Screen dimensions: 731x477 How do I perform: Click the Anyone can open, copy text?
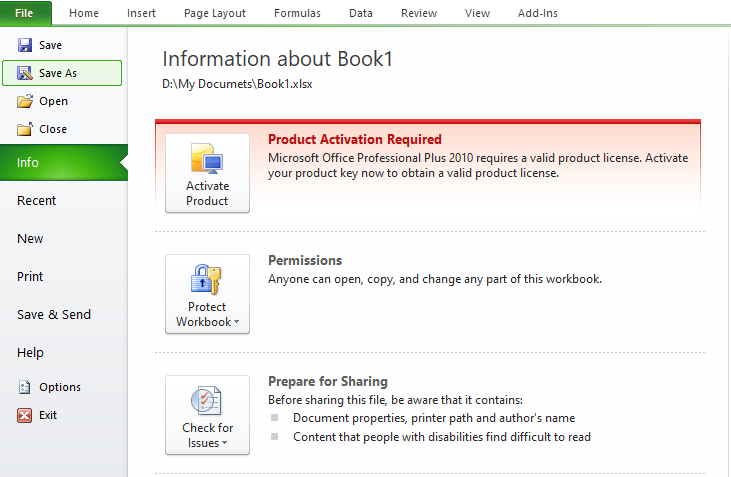435,279
